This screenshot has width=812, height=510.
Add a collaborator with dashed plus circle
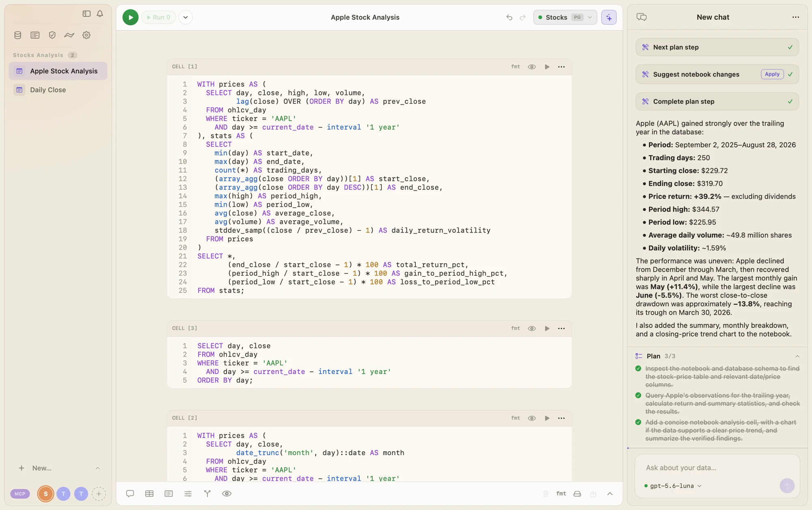[x=99, y=494]
